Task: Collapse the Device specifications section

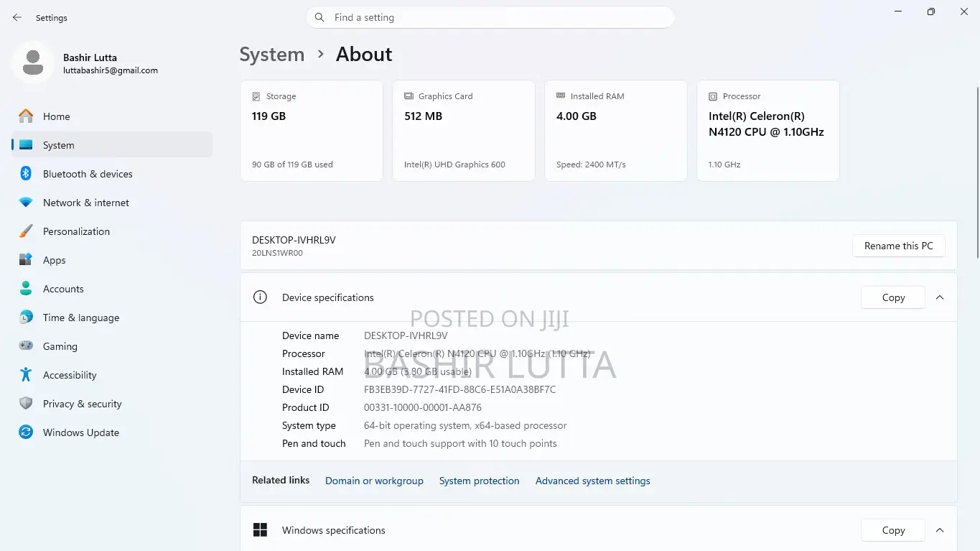Action: pyautogui.click(x=940, y=297)
